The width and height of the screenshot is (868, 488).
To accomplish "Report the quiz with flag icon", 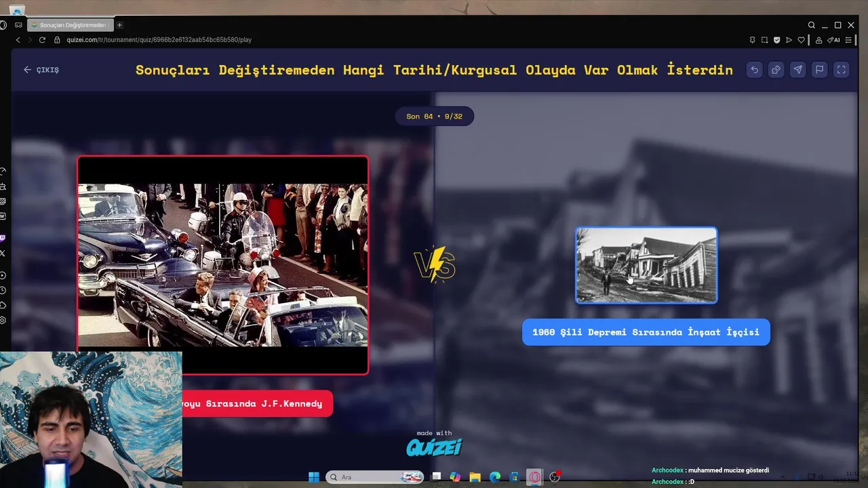I will pos(819,70).
